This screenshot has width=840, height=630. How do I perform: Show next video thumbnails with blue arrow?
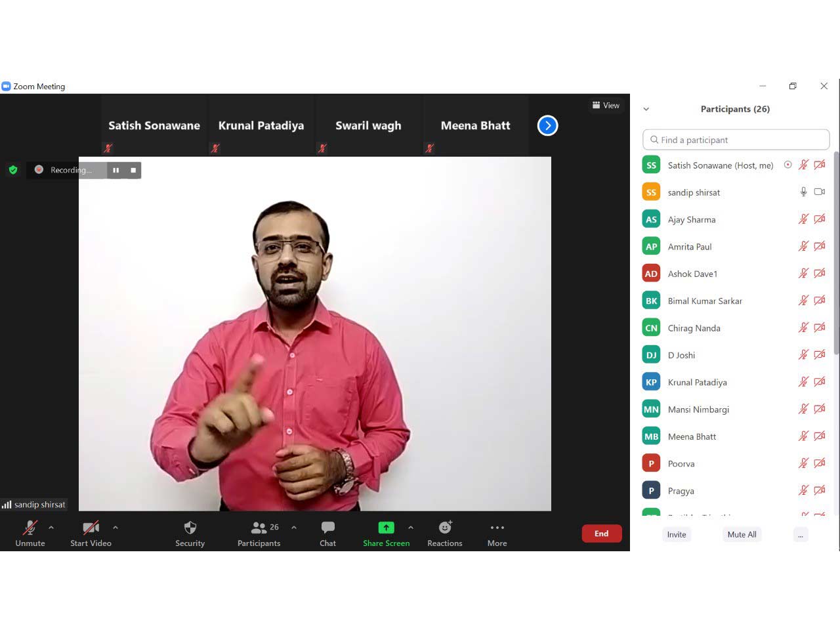pyautogui.click(x=547, y=125)
